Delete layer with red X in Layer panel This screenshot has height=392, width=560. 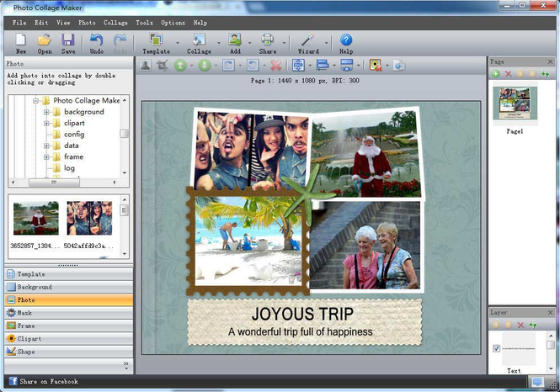tap(520, 325)
